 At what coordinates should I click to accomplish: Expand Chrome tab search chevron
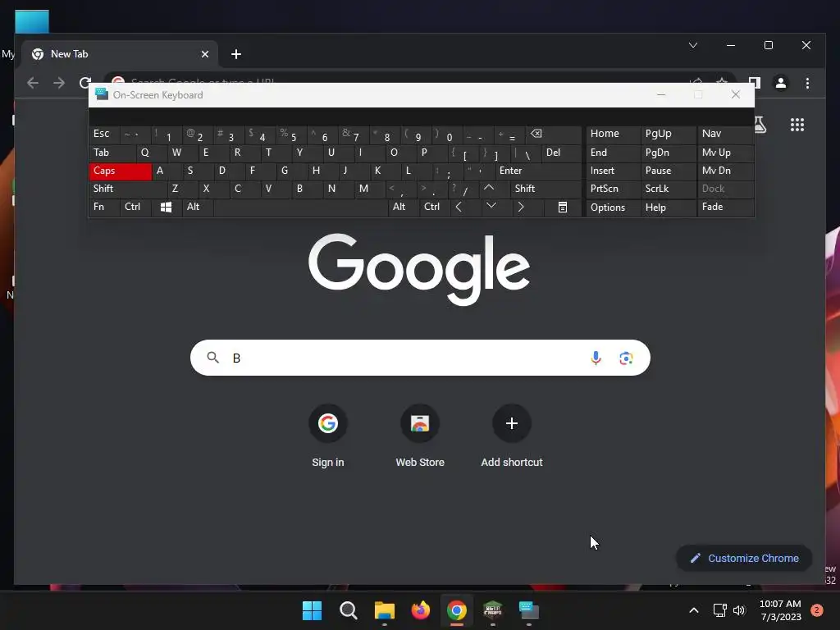692,45
